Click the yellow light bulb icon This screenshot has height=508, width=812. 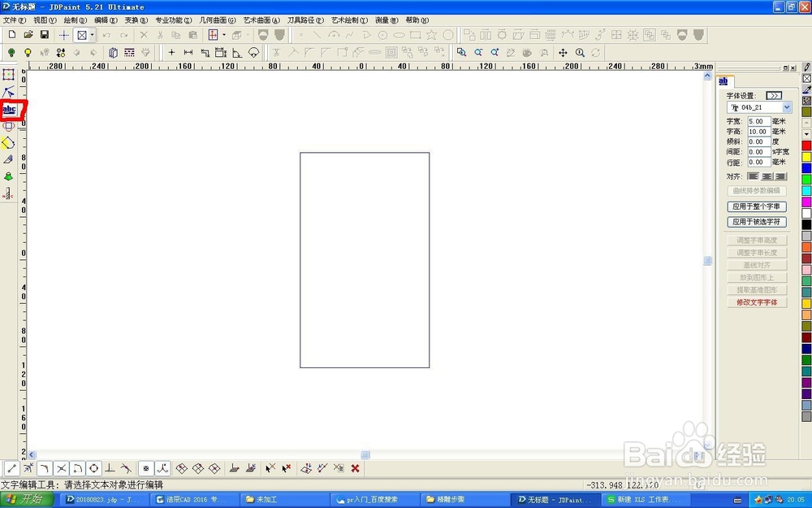(x=28, y=52)
